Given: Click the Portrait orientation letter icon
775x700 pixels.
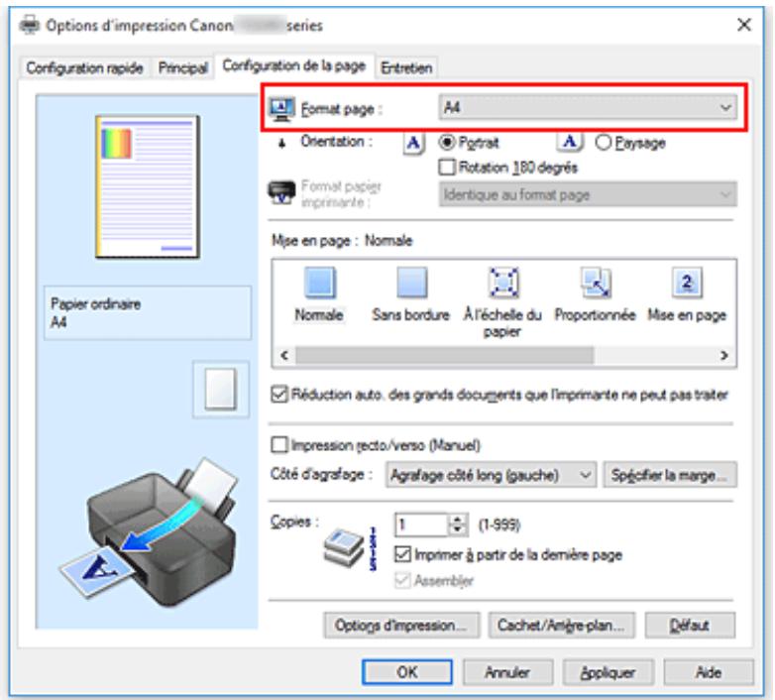Looking at the screenshot, I should [x=413, y=144].
